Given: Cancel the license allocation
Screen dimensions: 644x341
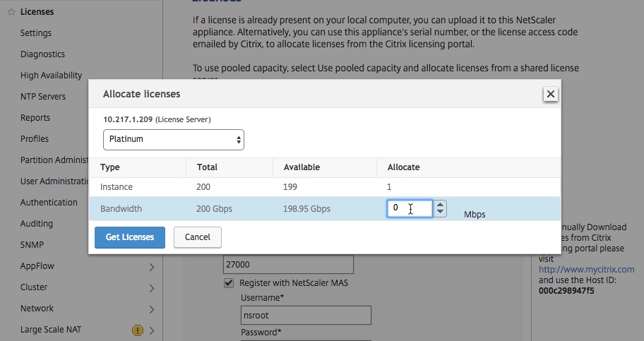Looking at the screenshot, I should [x=198, y=237].
